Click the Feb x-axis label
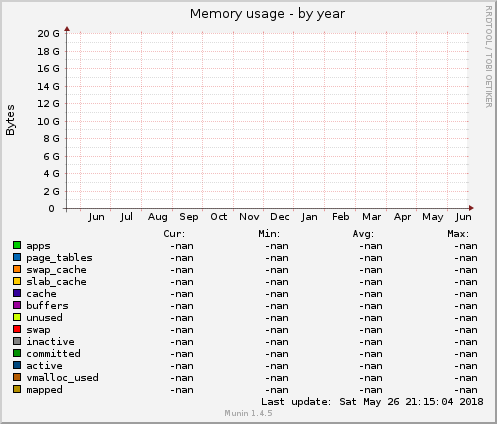The height and width of the screenshot is (424, 497). 341,217
